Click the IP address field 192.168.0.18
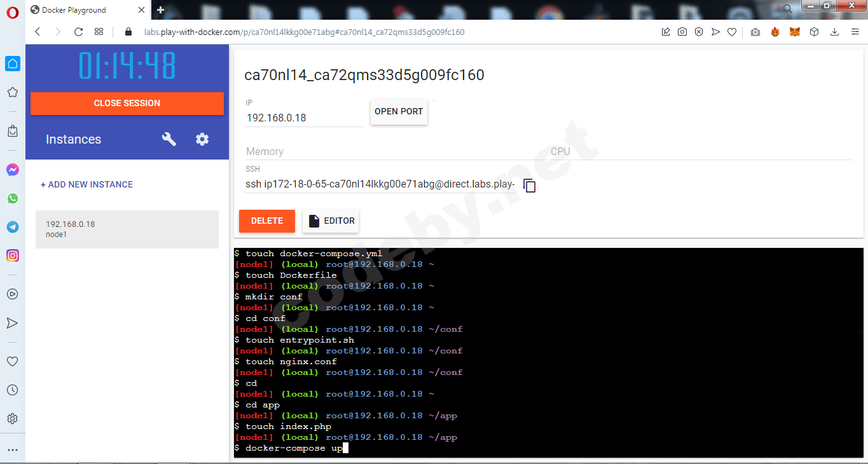The image size is (868, 464). (x=305, y=118)
